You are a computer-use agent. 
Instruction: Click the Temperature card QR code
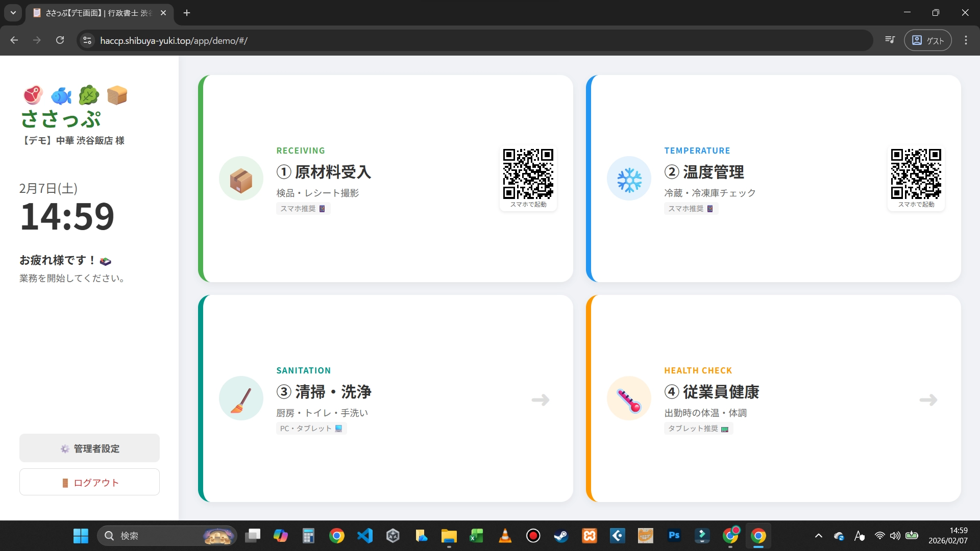[916, 174]
